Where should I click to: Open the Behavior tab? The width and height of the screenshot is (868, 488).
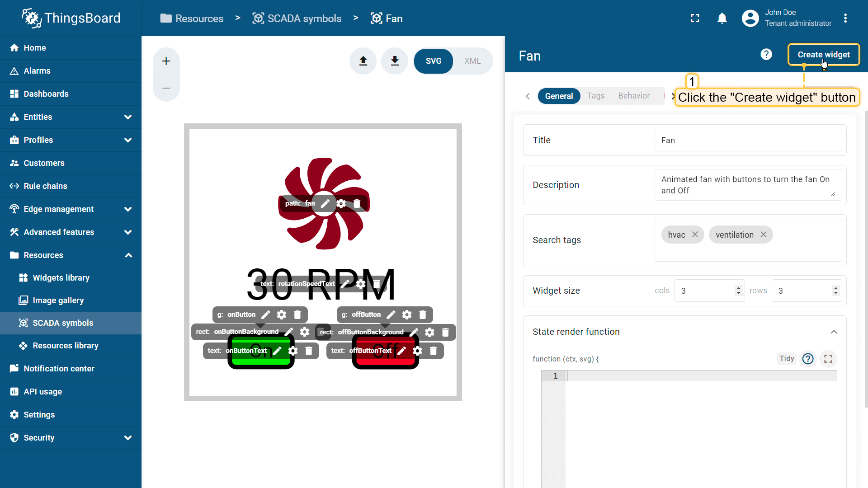(633, 96)
